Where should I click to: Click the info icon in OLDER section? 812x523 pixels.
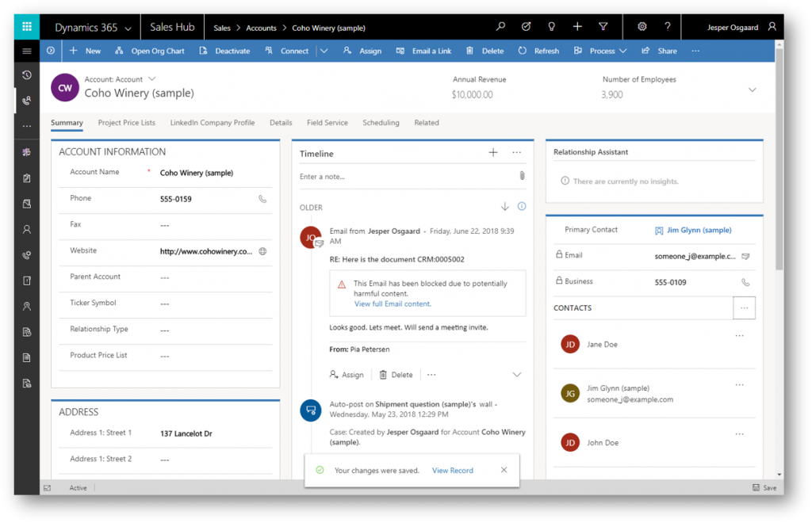pos(522,206)
